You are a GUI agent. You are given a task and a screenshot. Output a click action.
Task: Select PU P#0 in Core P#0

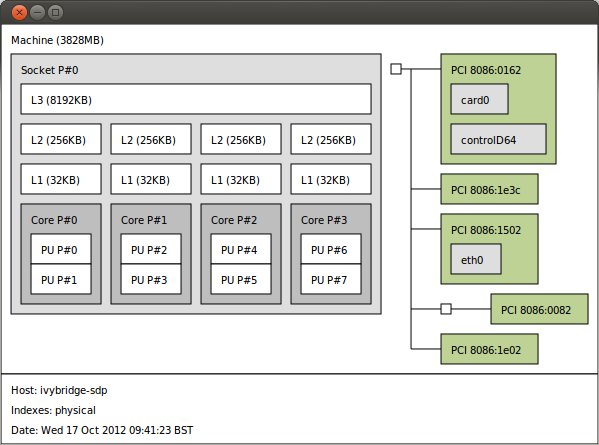61,249
